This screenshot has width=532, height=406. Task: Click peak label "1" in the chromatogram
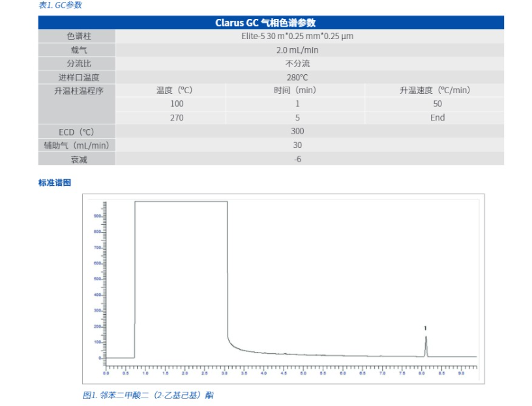click(x=425, y=328)
